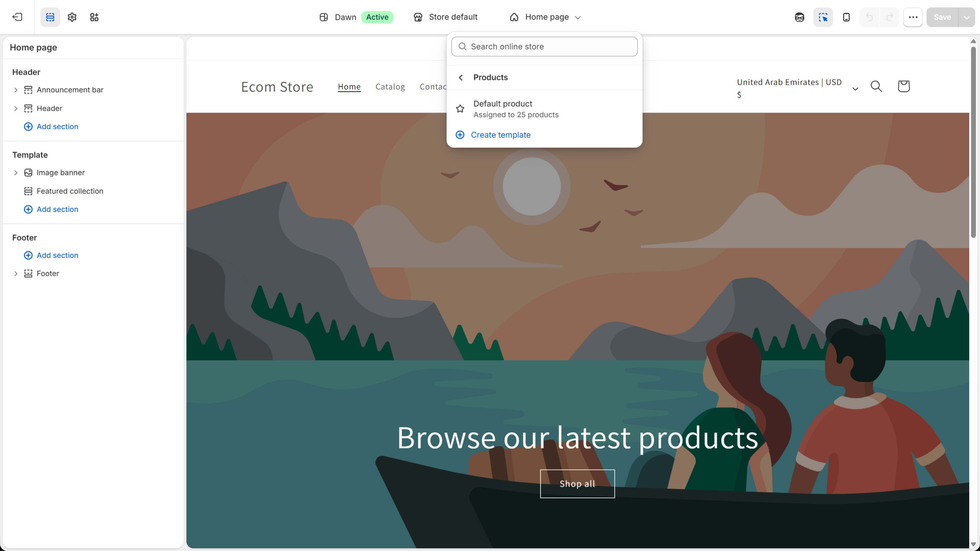Switch to mobile preview icon

(846, 17)
